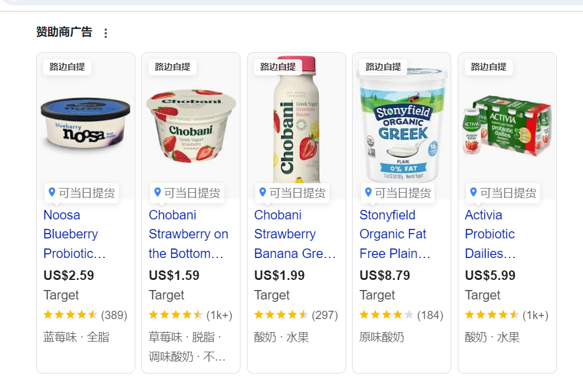
Task: Click the US$1.99 price on the Chobani drink
Action: [279, 275]
